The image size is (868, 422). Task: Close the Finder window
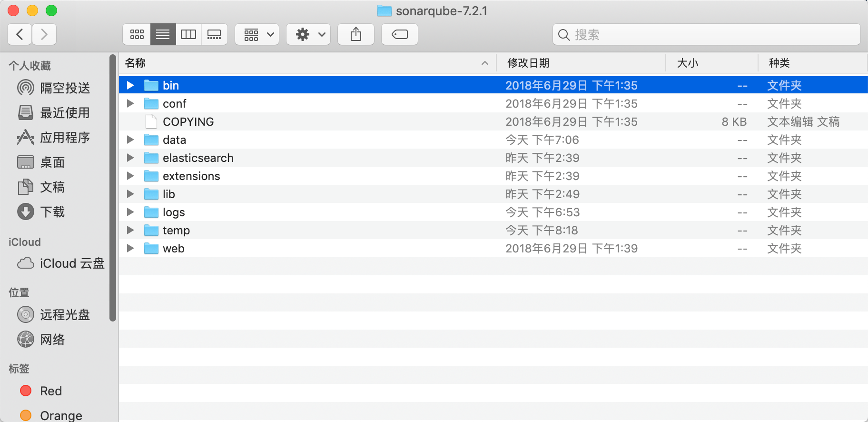(13, 10)
